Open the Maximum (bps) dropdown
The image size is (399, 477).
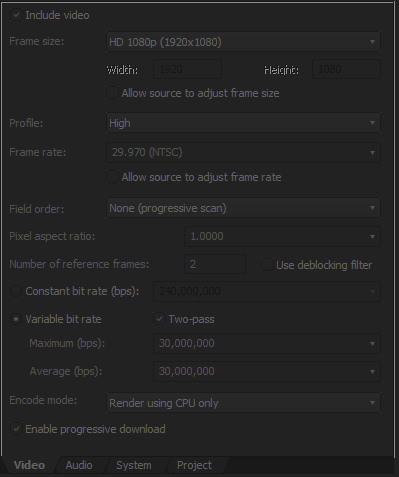coord(267,343)
